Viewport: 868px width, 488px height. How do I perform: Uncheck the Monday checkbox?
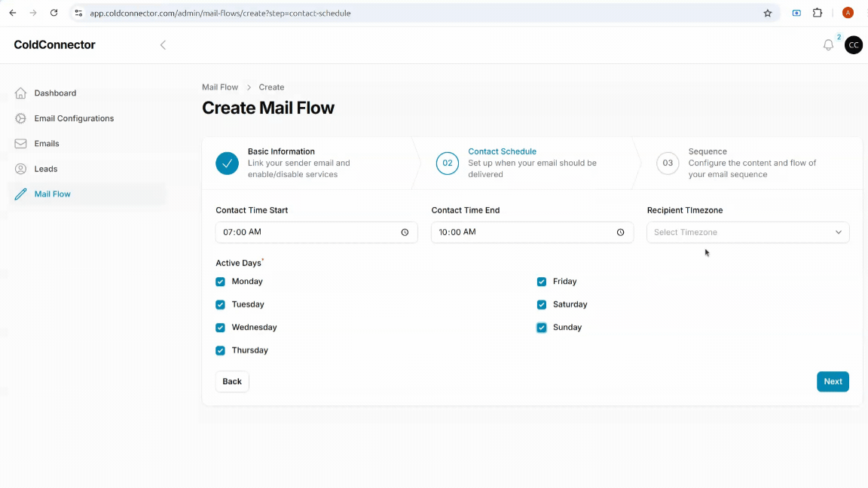(x=221, y=282)
